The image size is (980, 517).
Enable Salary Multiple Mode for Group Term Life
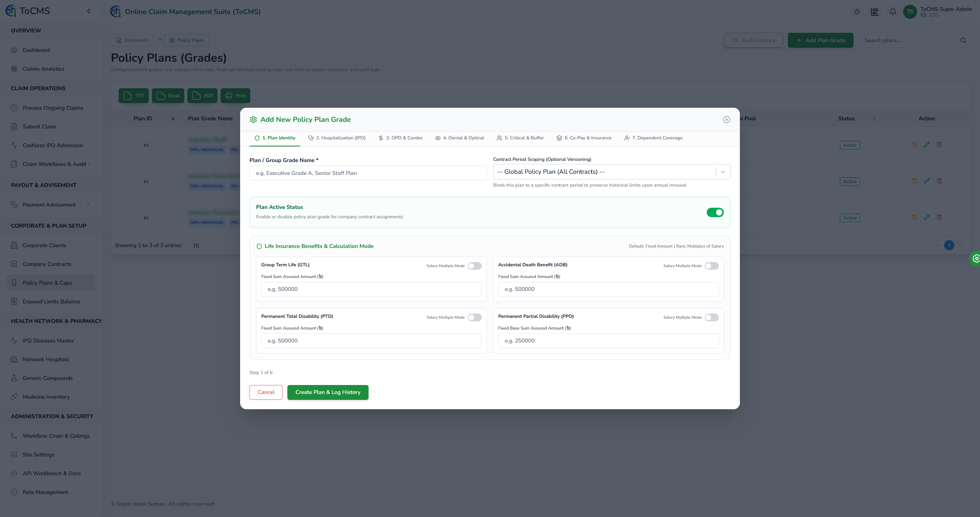pos(475,266)
